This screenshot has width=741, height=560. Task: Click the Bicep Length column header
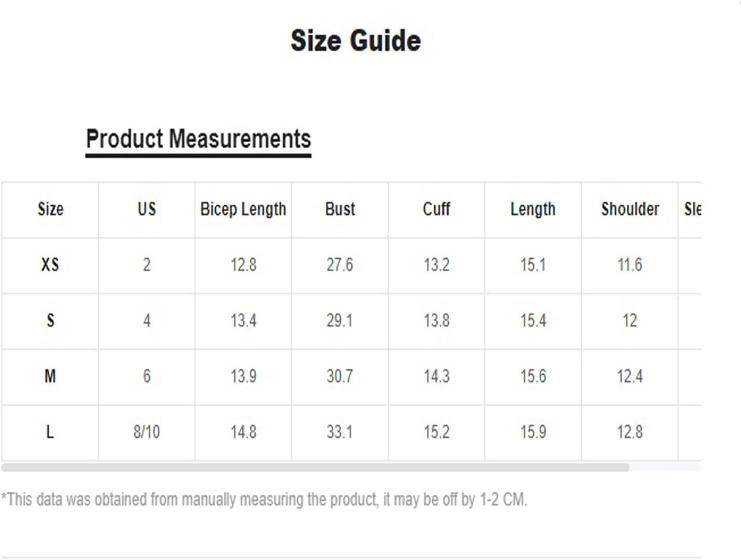[x=243, y=209]
